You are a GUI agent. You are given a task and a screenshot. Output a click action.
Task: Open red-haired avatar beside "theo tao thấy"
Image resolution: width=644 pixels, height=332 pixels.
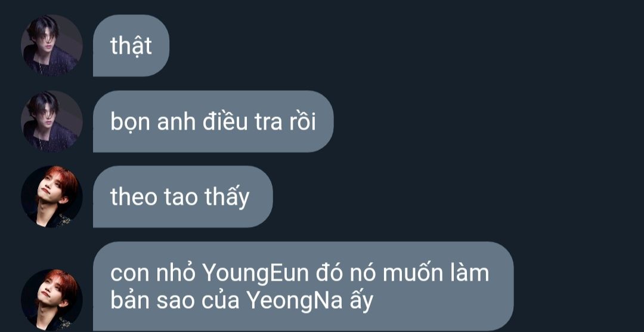coord(52,196)
